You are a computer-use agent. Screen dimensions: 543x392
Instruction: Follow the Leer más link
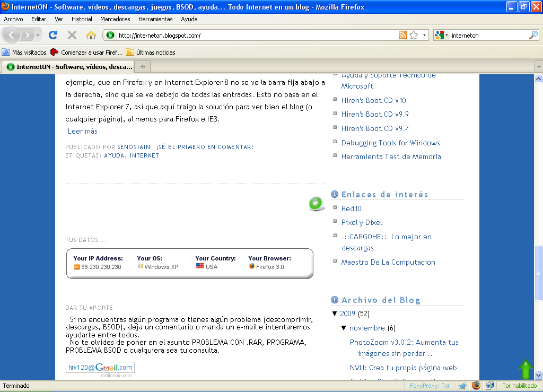tap(82, 131)
